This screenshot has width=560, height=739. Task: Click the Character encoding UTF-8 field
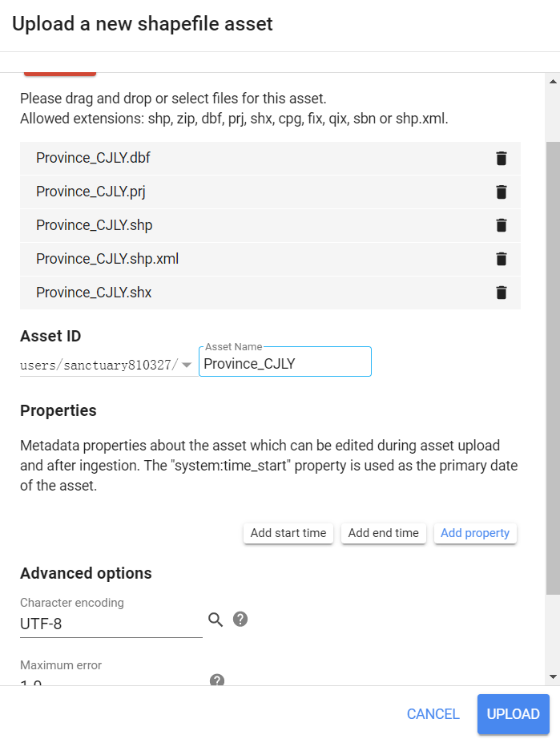(x=111, y=624)
